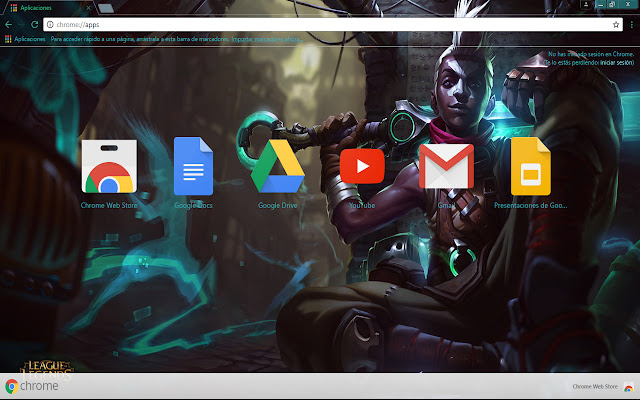Open the Gmail app icon
640x400 pixels.
pos(447,166)
